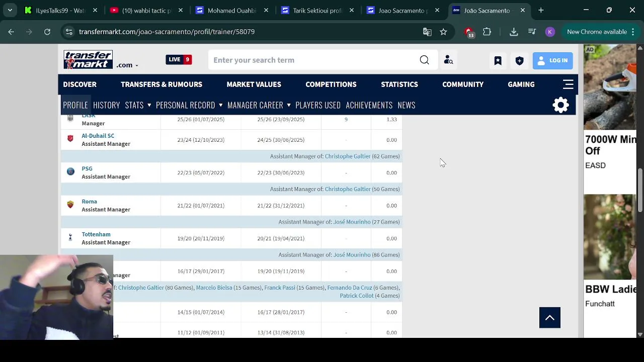Select the PLAYERS USED tab
The width and height of the screenshot is (644, 362).
(318, 105)
